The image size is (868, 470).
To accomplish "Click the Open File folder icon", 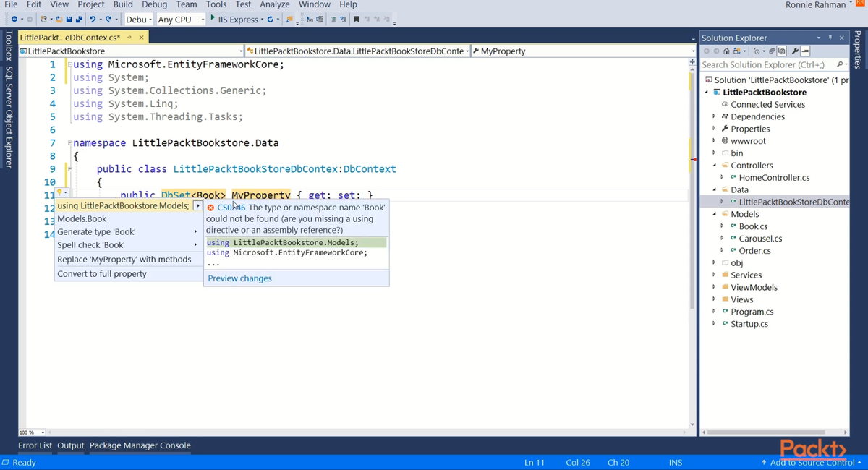I will 59,19.
